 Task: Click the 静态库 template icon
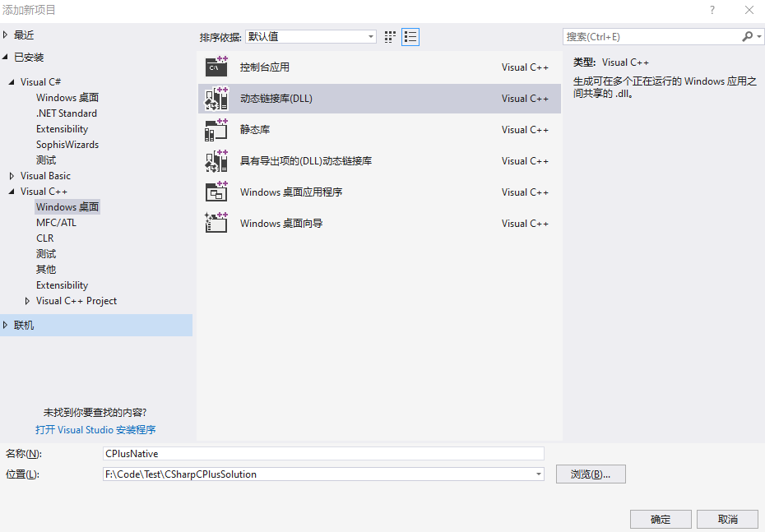[216, 130]
